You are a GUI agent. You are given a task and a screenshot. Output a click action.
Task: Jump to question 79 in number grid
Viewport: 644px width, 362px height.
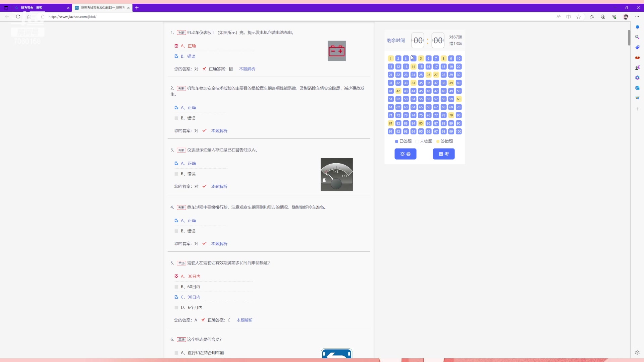point(451,115)
